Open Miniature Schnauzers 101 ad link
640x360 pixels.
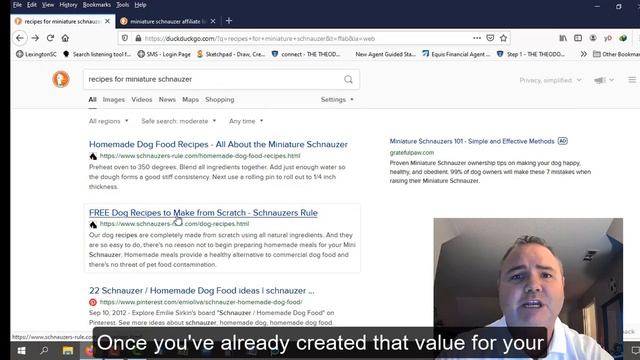pyautogui.click(x=472, y=141)
